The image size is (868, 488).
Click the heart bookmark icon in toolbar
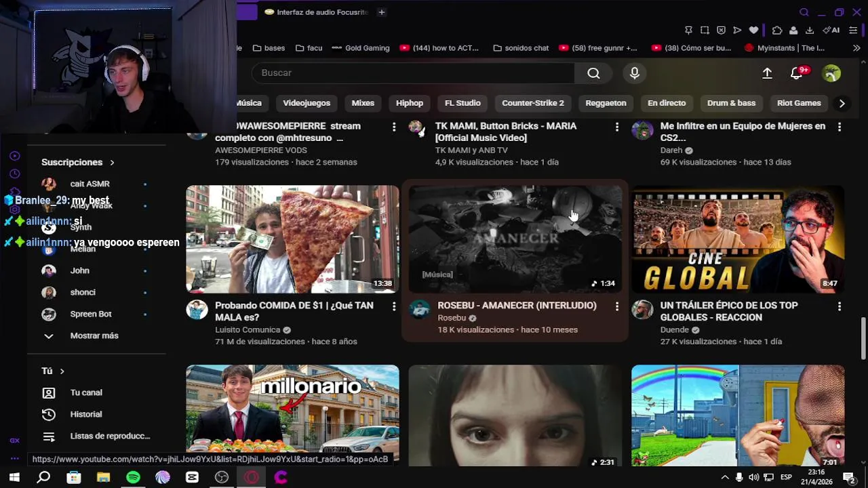point(753,30)
